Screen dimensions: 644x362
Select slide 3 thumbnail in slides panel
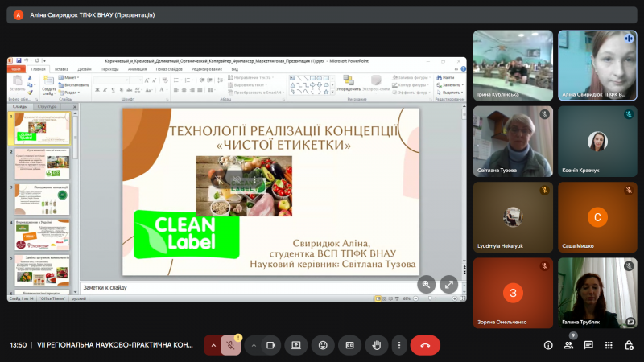tap(41, 199)
